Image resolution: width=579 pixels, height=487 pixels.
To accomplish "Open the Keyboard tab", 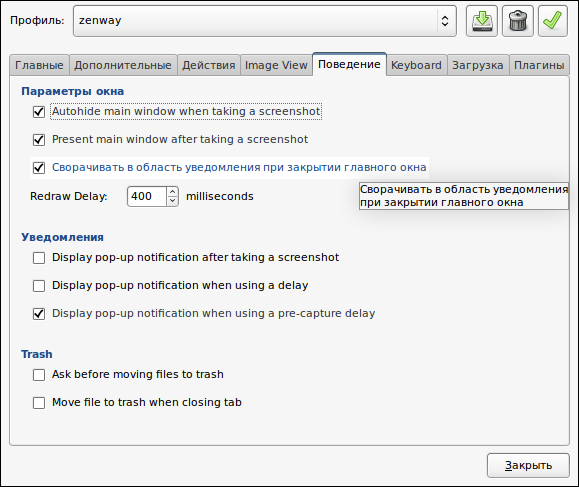I will click(x=417, y=65).
